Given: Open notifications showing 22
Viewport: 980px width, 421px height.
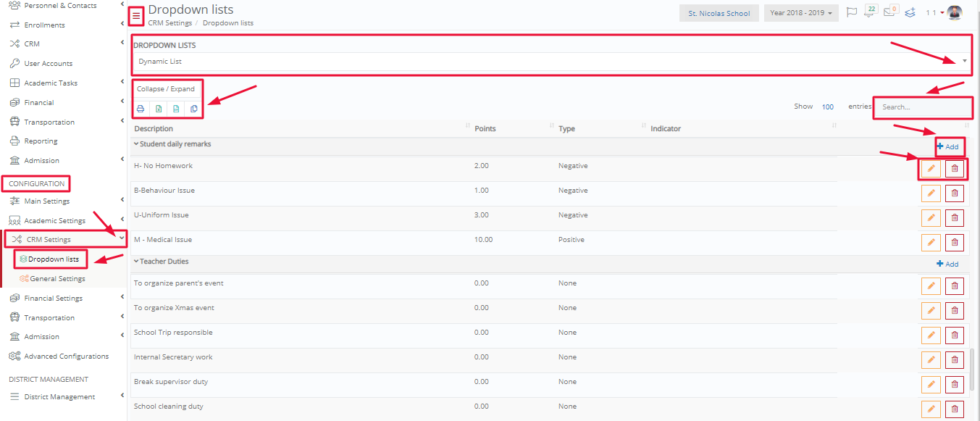Looking at the screenshot, I should point(870,12).
